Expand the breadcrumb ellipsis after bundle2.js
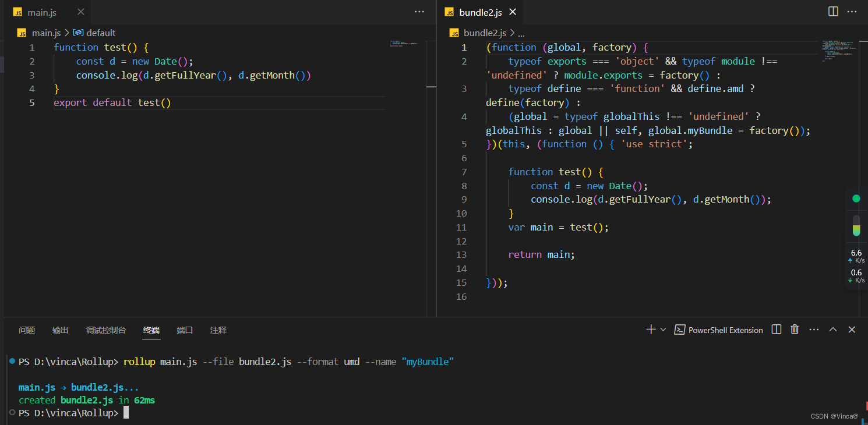This screenshot has height=425, width=868. [x=521, y=33]
